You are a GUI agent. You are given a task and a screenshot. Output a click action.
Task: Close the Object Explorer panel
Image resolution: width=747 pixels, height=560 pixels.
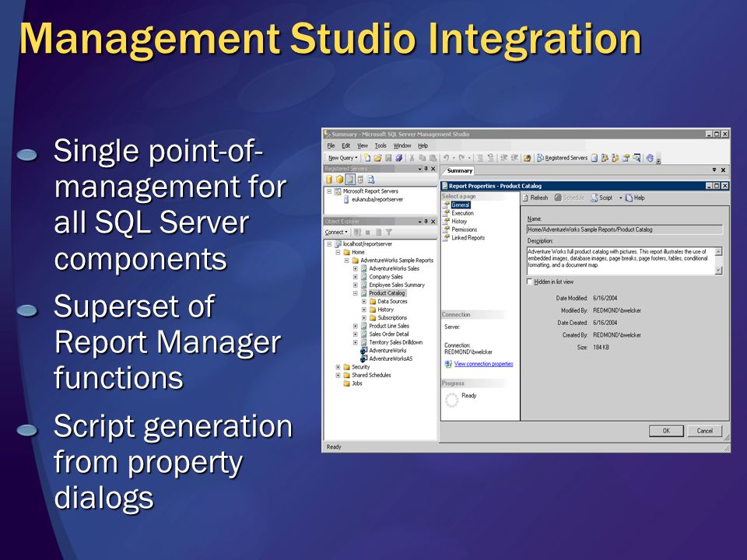(x=433, y=222)
